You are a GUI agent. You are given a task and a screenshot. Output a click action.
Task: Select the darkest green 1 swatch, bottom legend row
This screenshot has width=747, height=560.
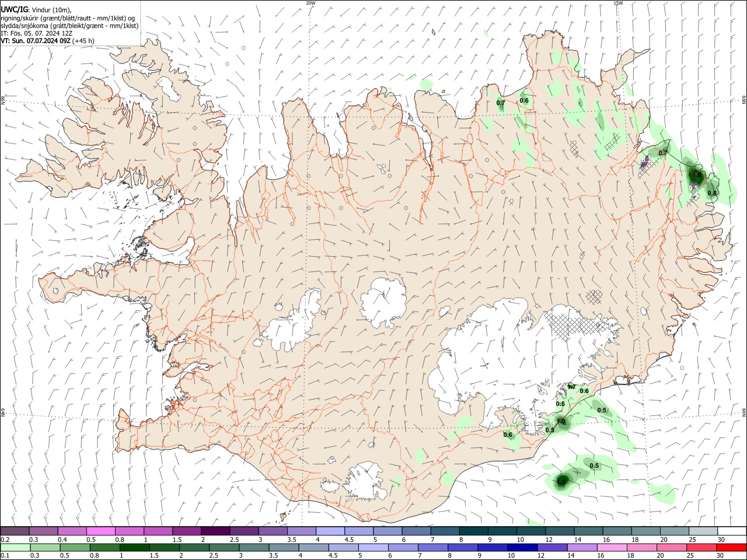(135, 548)
